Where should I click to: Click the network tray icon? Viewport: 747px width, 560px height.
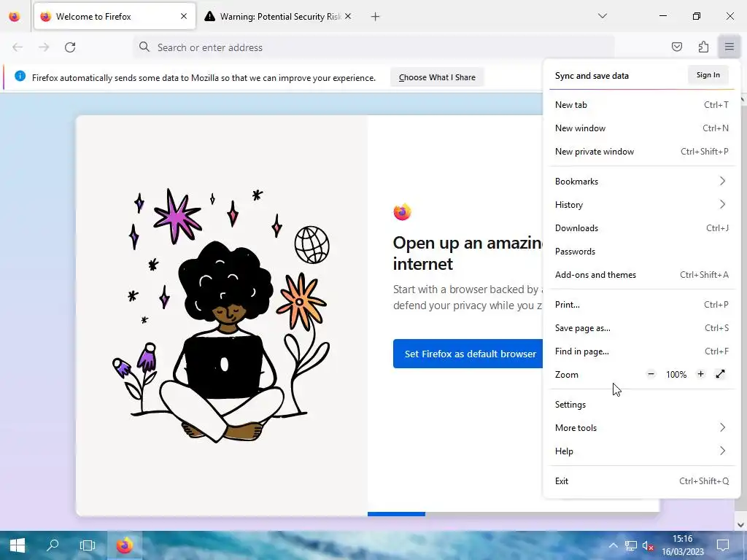tap(631, 545)
